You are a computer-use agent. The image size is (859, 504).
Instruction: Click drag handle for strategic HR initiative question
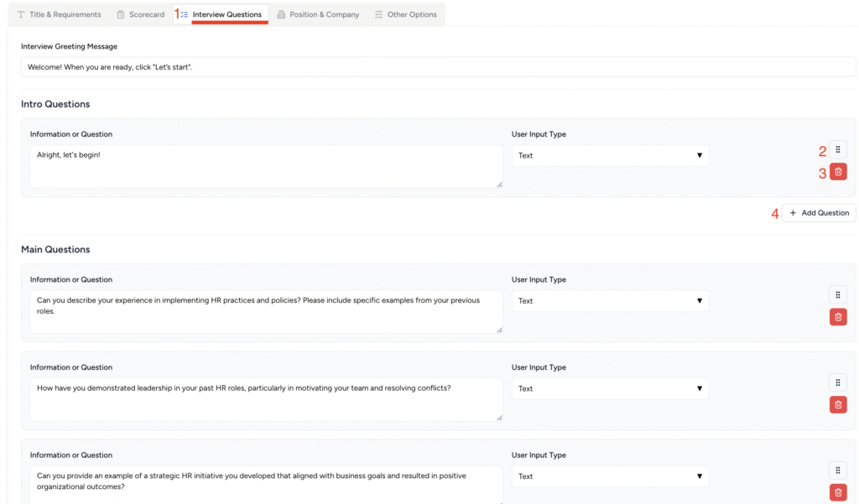pyautogui.click(x=838, y=470)
